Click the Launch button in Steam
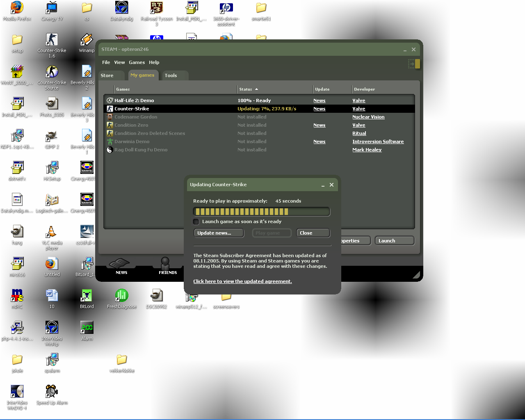525x420 pixels. (x=395, y=241)
